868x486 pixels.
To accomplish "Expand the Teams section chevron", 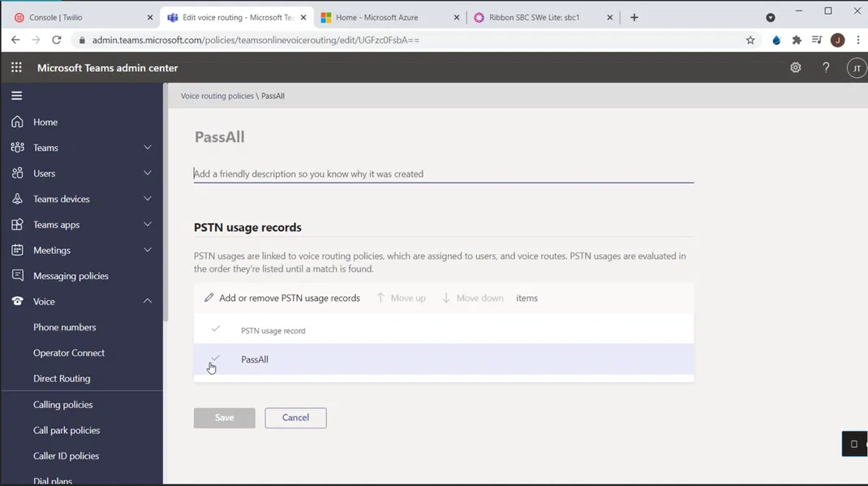I will point(148,148).
